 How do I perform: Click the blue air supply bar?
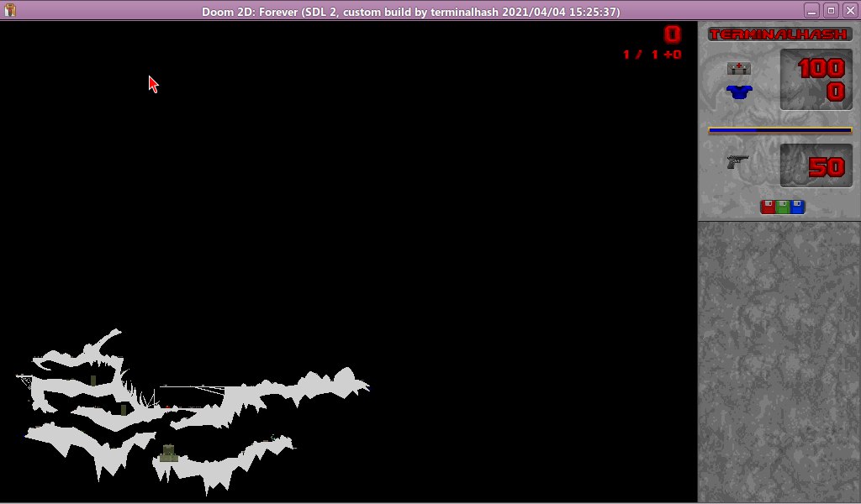(x=780, y=130)
